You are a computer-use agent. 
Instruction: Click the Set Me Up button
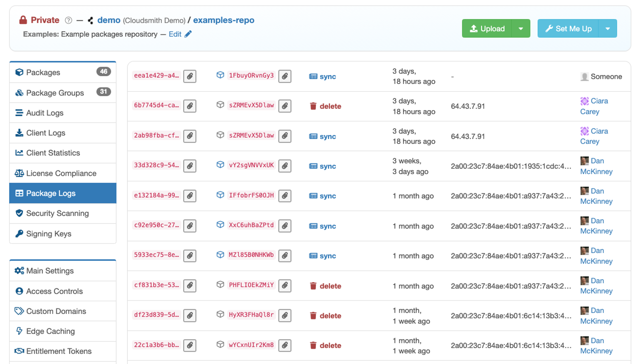[x=568, y=28]
